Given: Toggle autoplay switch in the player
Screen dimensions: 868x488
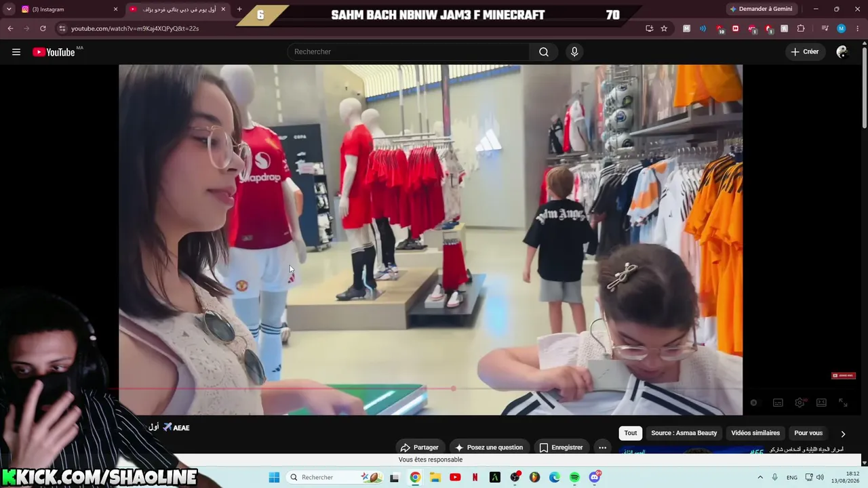Looking at the screenshot, I should [754, 403].
